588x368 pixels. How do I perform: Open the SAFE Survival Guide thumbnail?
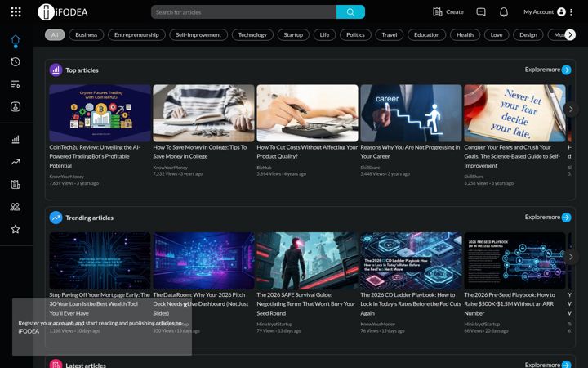pyautogui.click(x=308, y=261)
